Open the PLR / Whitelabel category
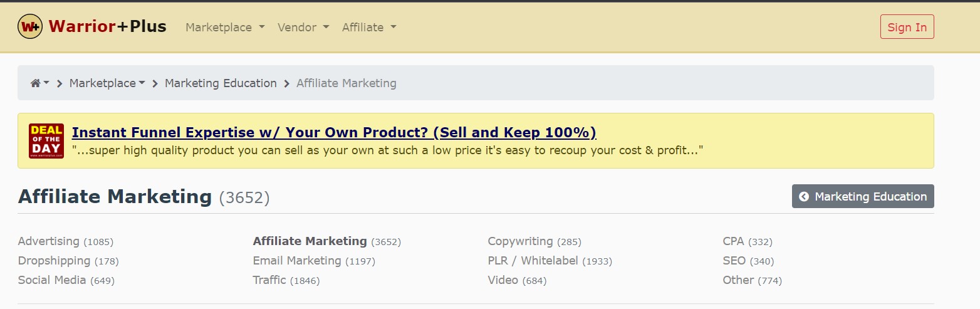980x309 pixels. click(533, 261)
